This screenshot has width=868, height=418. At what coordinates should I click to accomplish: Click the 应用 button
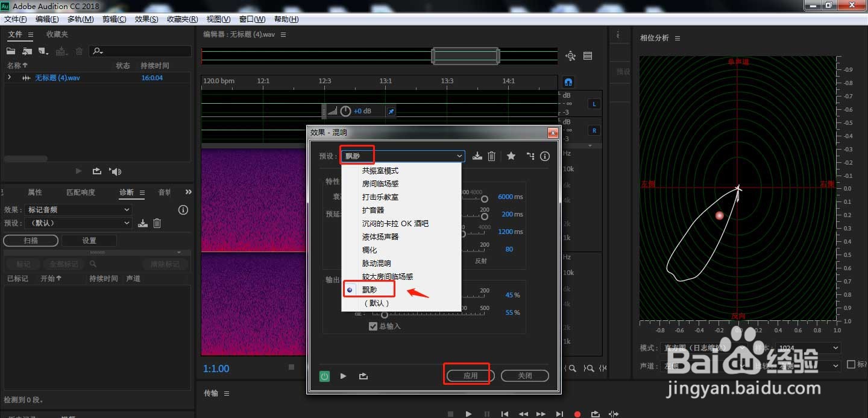tap(470, 376)
